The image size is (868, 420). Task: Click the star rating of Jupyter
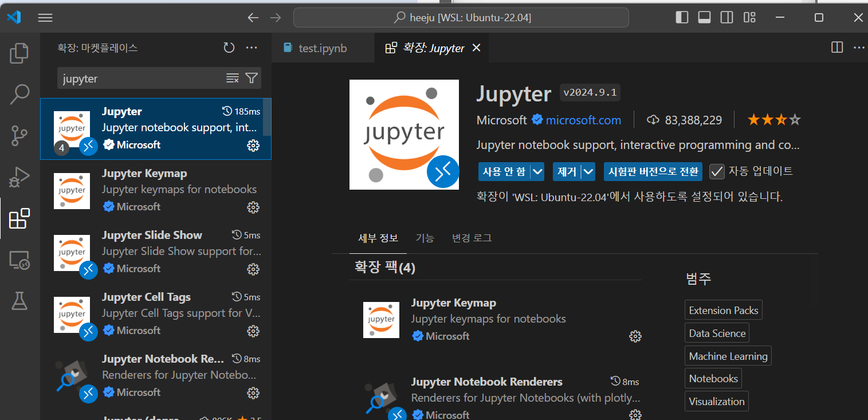(774, 120)
